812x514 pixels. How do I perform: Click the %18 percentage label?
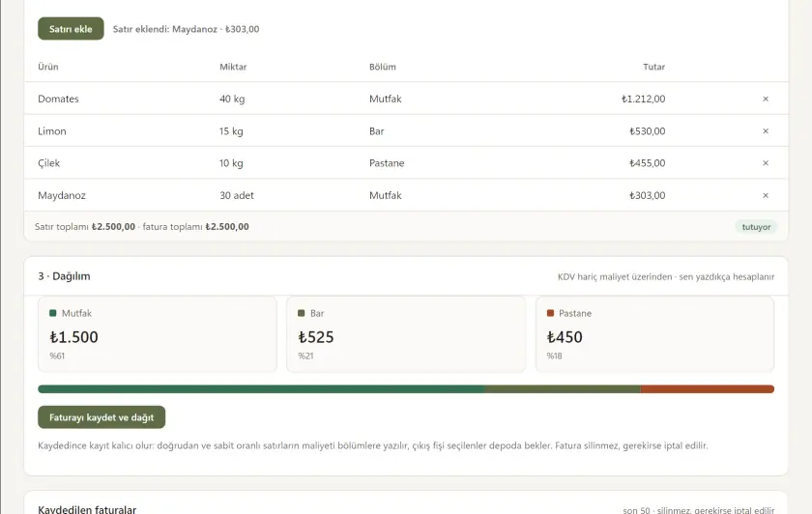(555, 357)
